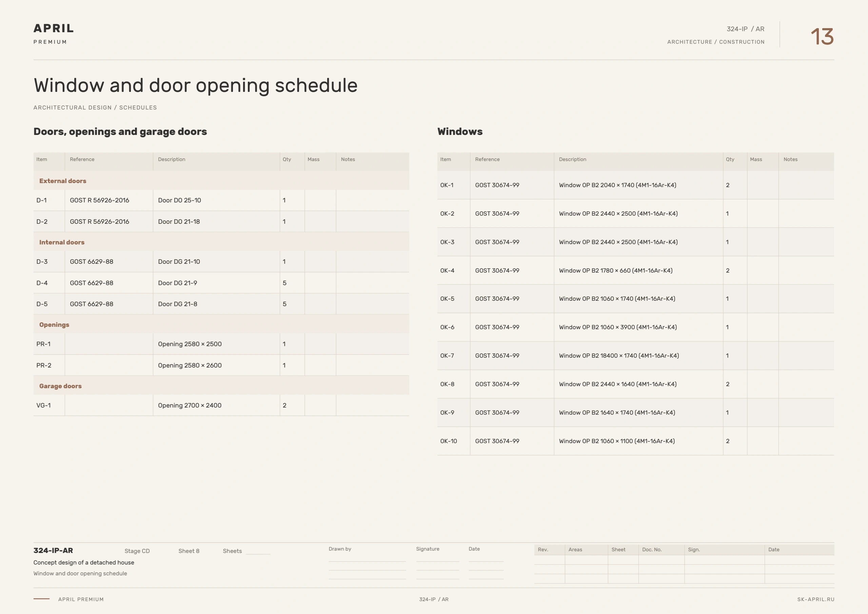The image size is (868, 614).
Task: Select 'Opening 2580 × 2500' in row PR-1
Action: (190, 344)
